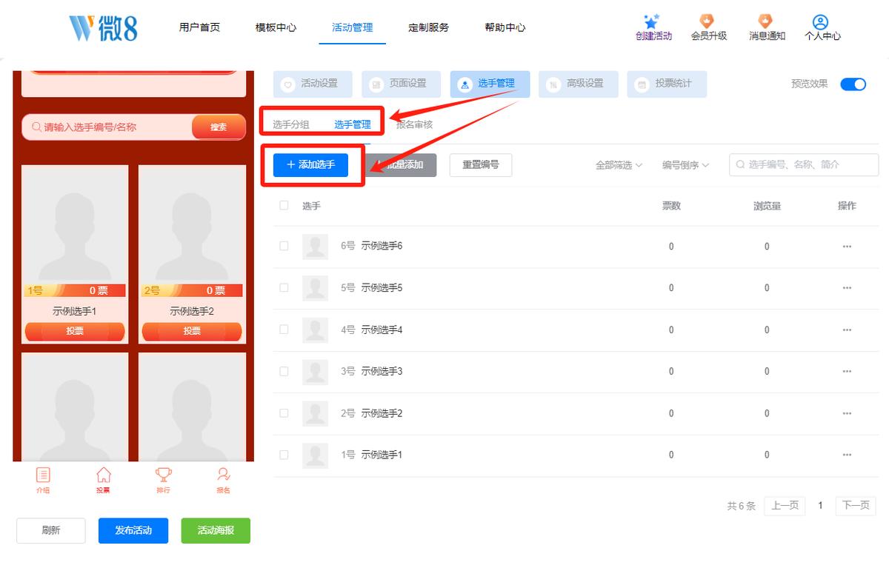Viewport: 889px width, 588px height.
Task: Check the box for 示例选手3
Action: (x=284, y=371)
